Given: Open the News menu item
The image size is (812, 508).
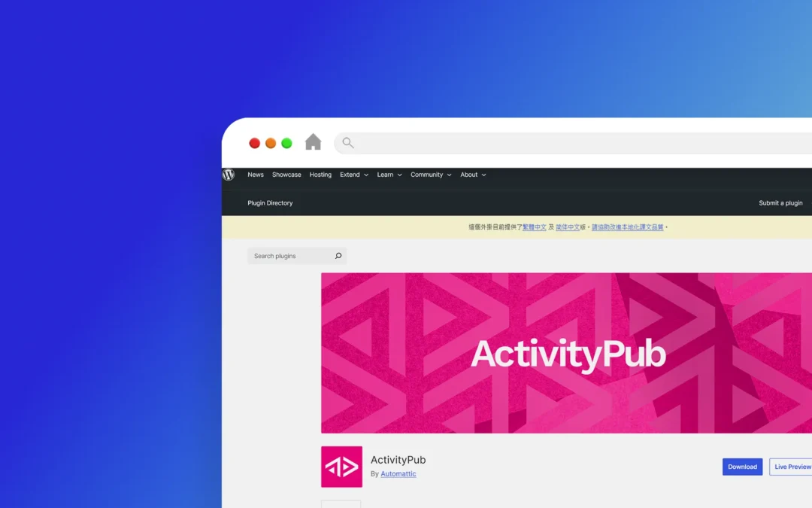Looking at the screenshot, I should [x=256, y=175].
